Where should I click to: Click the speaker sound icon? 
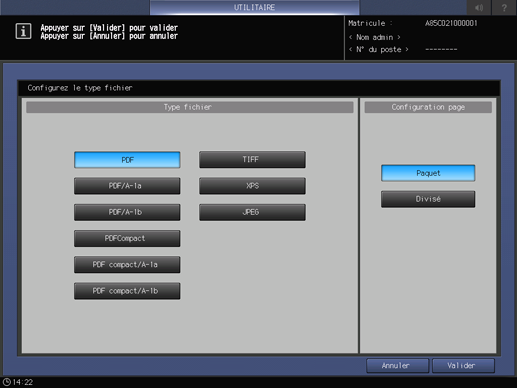[479, 7]
